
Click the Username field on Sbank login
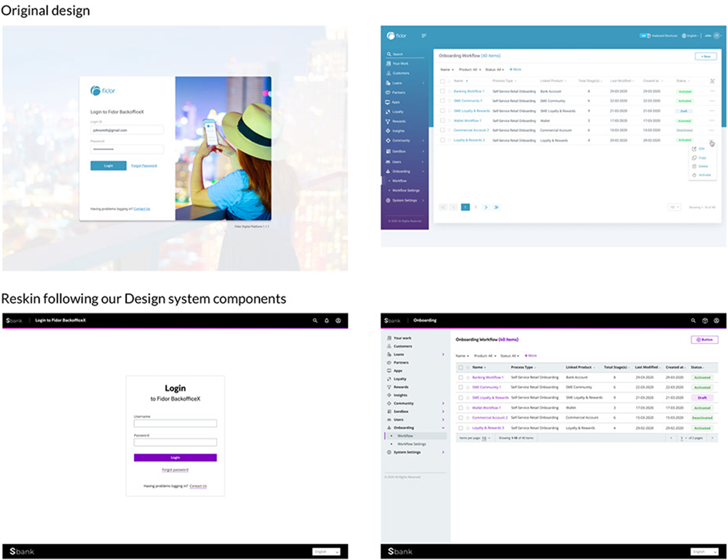(x=175, y=423)
